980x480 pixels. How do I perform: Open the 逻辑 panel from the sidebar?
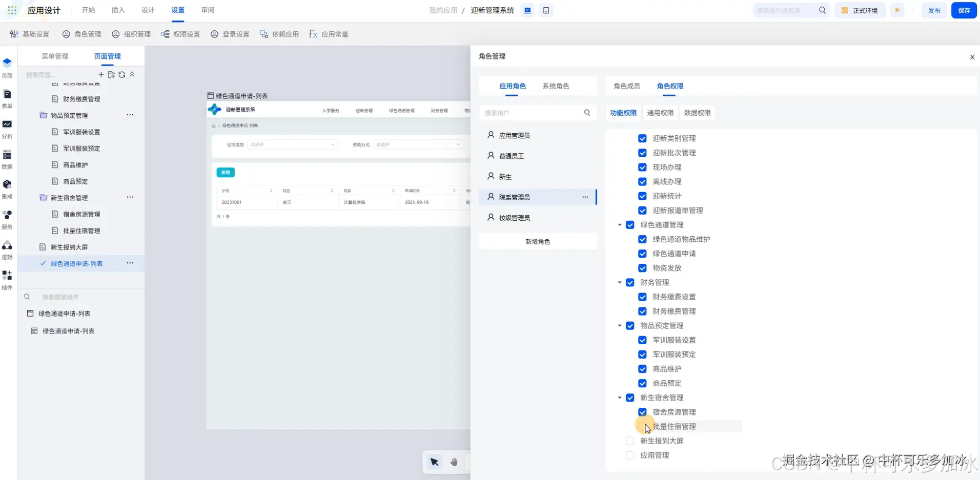pos(7,249)
